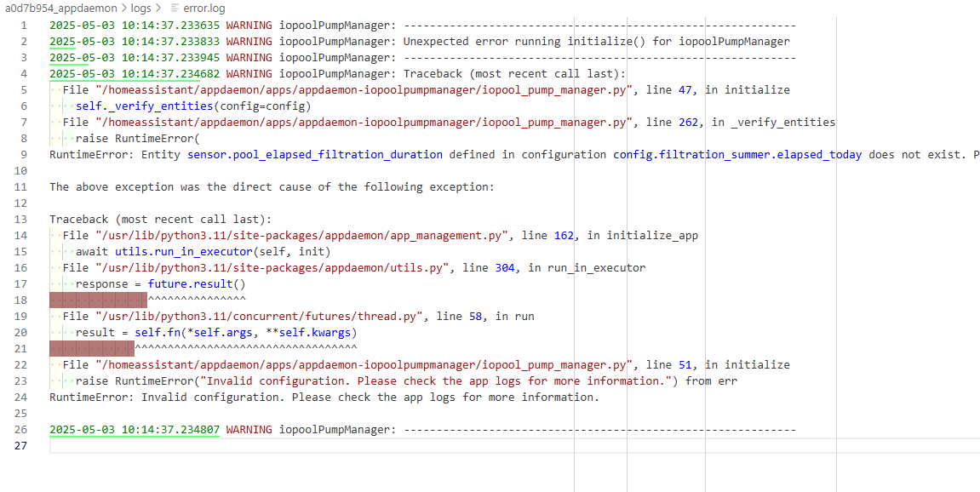Image resolution: width=980 pixels, height=492 pixels.
Task: Click 'in _verify_entities' text
Action: pyautogui.click(x=774, y=123)
